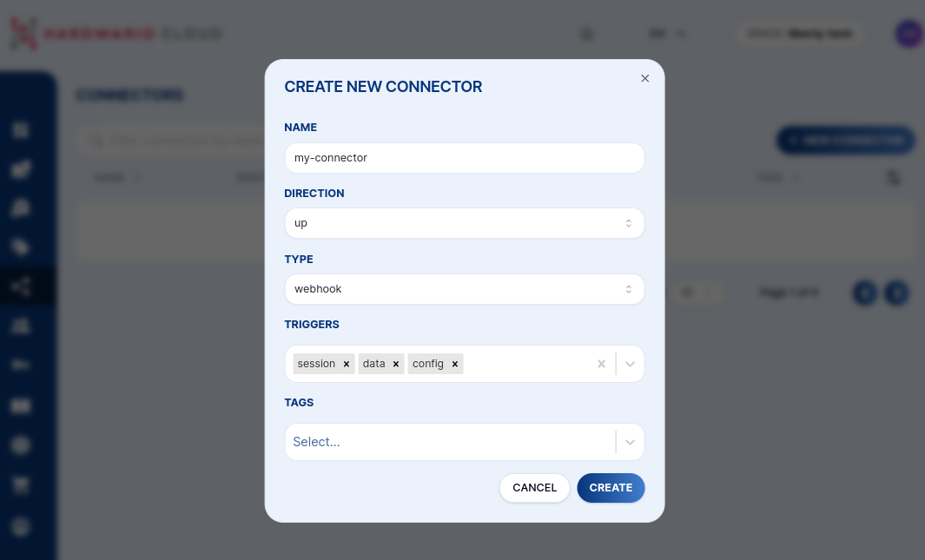925x560 pixels.
Task: Open the Space Marty test selector
Action: (x=800, y=34)
